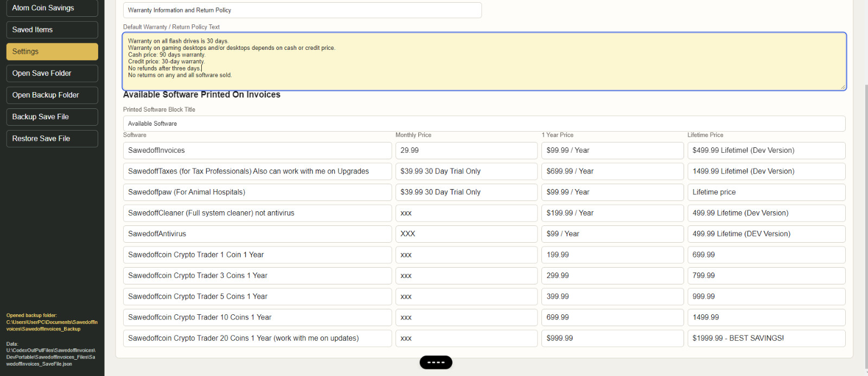Edit $499.99 Lifetime! (Dev Version) field

[x=767, y=151]
